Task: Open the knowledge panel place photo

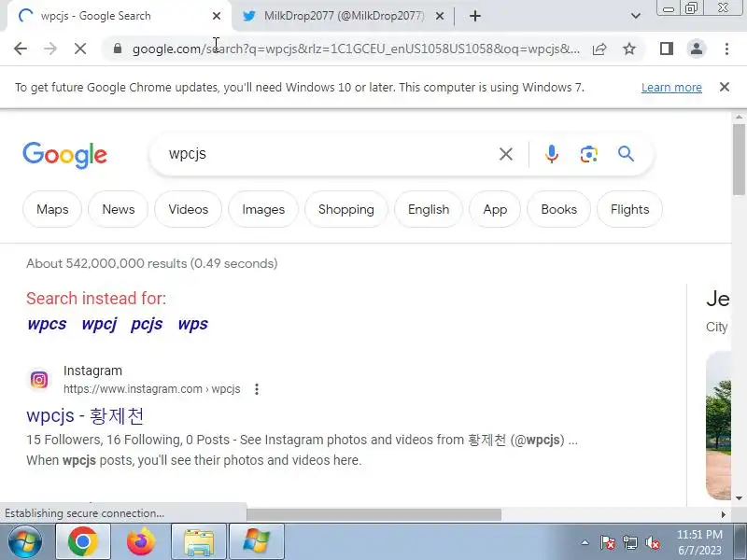Action: click(718, 426)
